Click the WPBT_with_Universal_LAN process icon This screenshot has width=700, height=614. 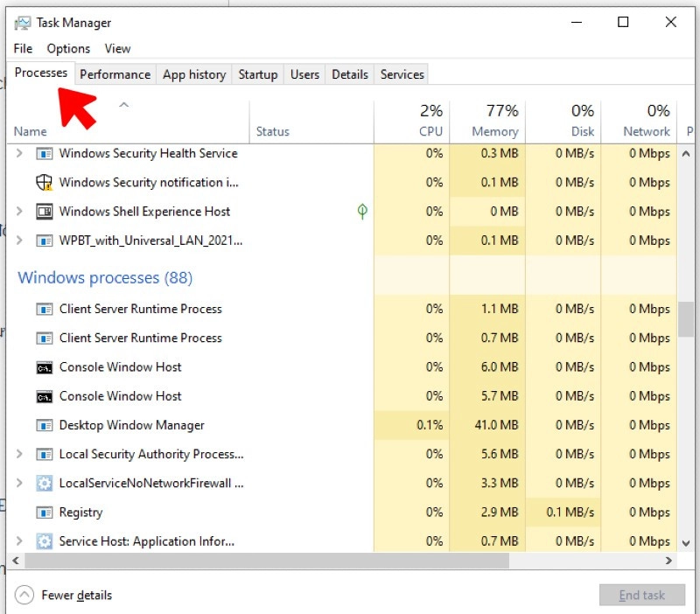click(x=45, y=241)
